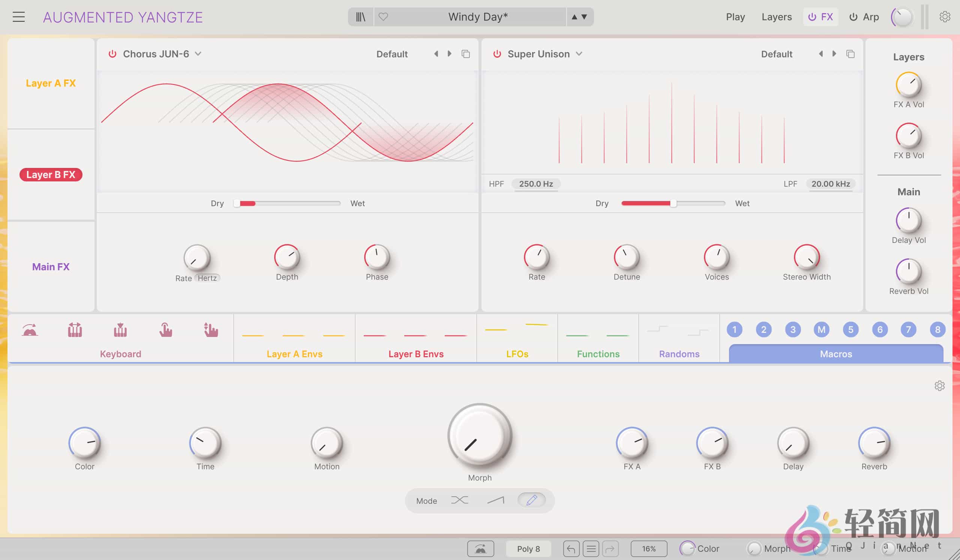This screenshot has width=960, height=560.
Task: Click the Hertz rate unit button
Action: point(207,278)
